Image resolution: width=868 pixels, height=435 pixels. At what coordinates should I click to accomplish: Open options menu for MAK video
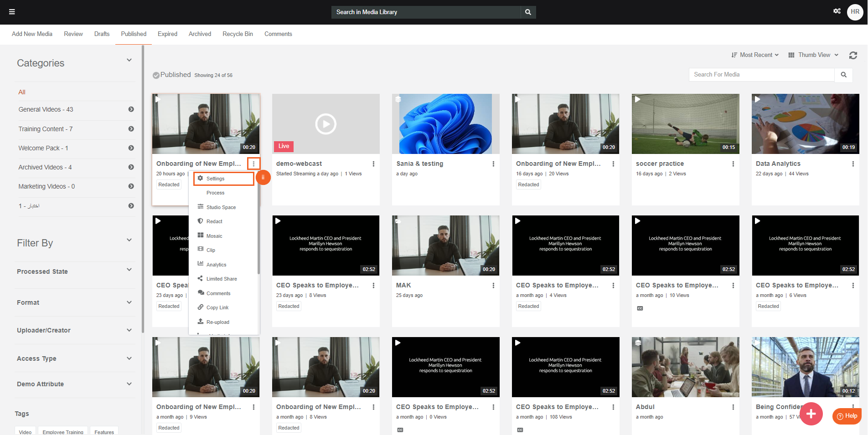(x=493, y=286)
